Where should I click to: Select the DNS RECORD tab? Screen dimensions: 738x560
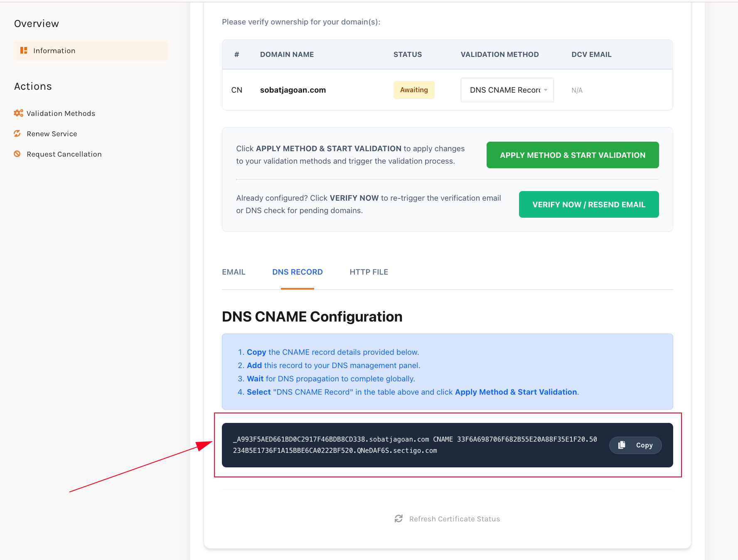pos(297,272)
